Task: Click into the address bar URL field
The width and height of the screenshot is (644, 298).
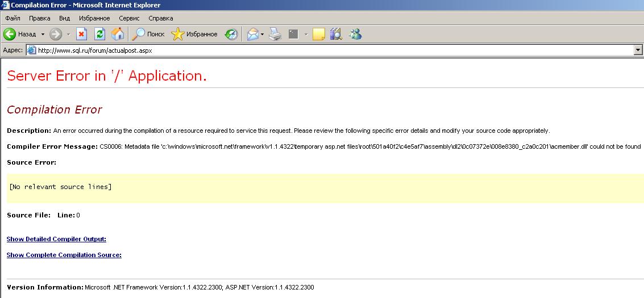Action: [330, 50]
